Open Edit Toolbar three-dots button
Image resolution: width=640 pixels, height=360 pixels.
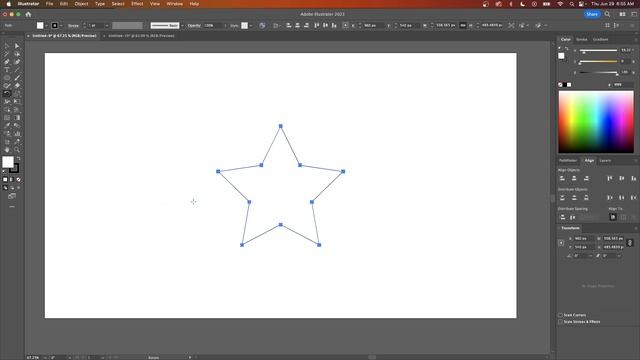click(x=12, y=207)
